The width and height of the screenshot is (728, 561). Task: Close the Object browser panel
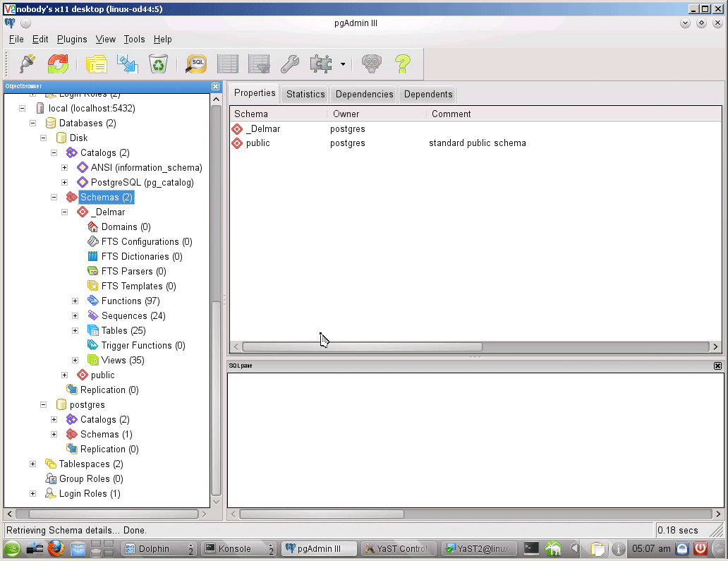[x=215, y=86]
